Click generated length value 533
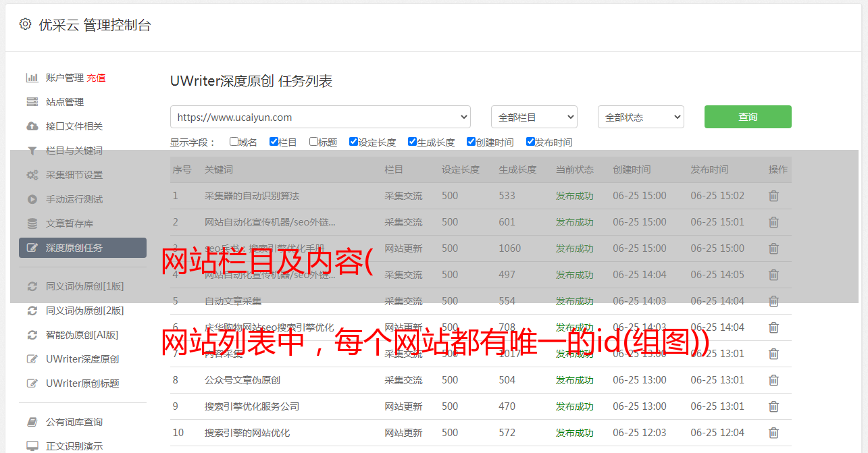This screenshot has height=453, width=868. 507,196
